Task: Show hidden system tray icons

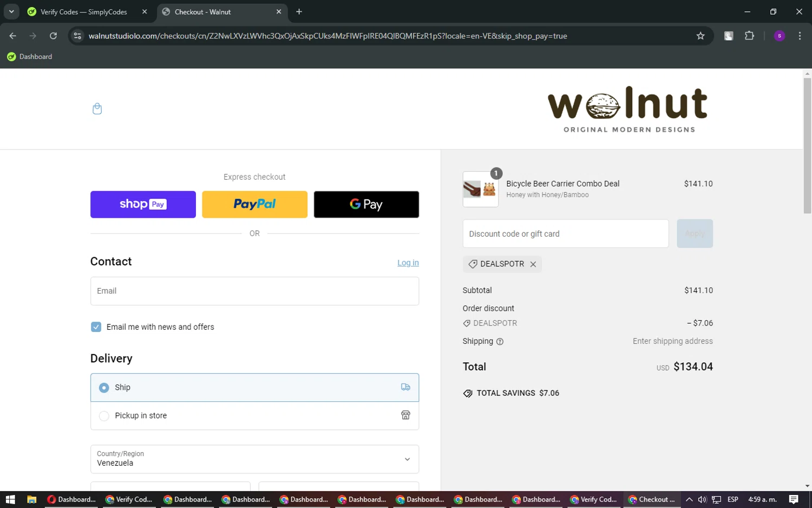Action: pos(689,499)
